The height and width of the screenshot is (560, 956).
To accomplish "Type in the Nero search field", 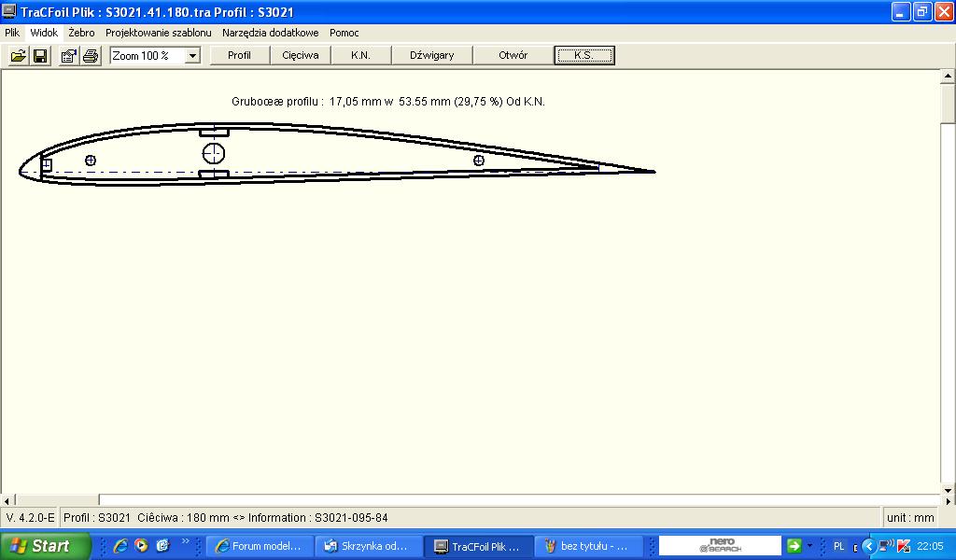I will 720,546.
